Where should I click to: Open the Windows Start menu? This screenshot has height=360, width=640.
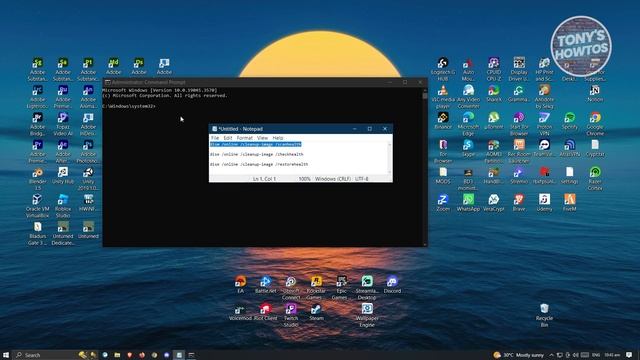click(x=6, y=355)
